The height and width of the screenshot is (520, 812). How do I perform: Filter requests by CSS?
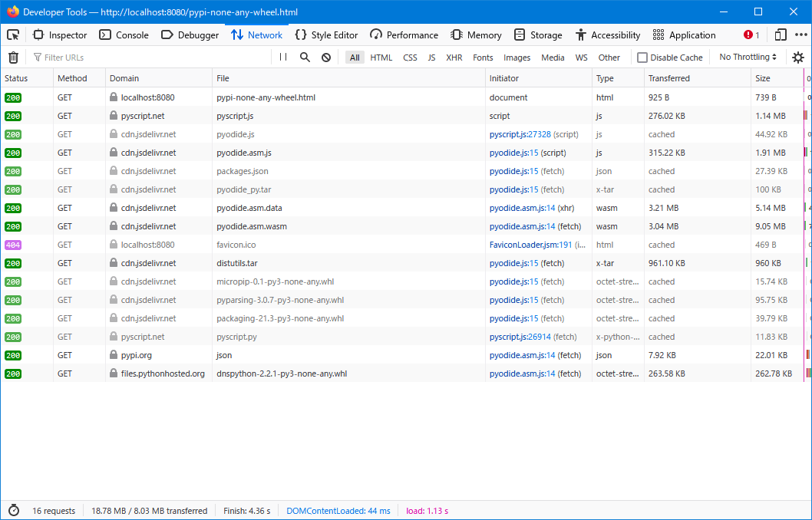(x=410, y=58)
